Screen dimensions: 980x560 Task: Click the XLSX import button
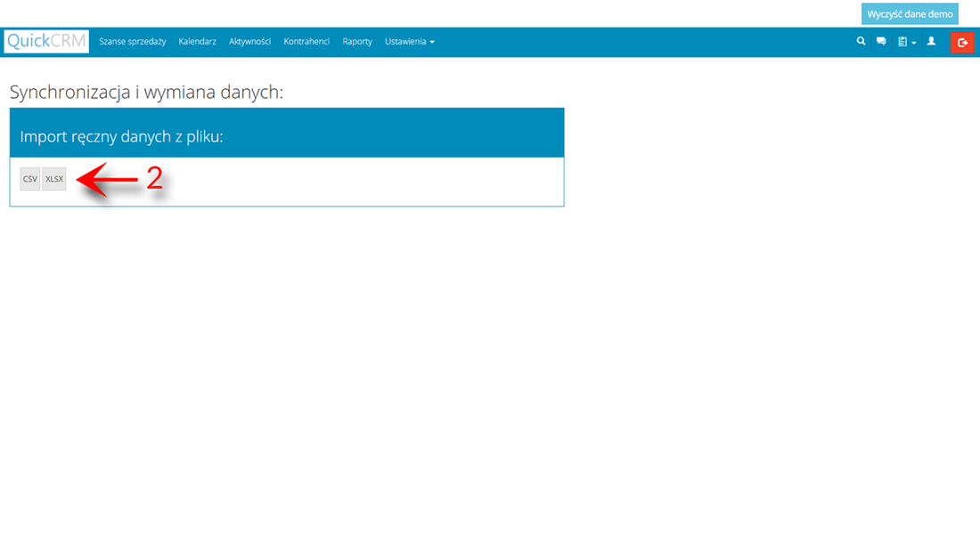tap(53, 179)
